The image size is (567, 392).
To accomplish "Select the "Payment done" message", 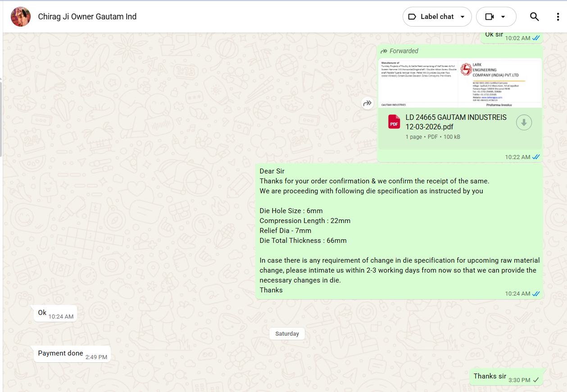I will pyautogui.click(x=60, y=353).
